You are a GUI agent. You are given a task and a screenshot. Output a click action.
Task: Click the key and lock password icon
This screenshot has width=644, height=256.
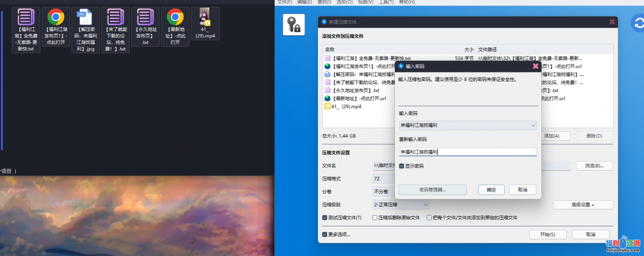click(294, 25)
